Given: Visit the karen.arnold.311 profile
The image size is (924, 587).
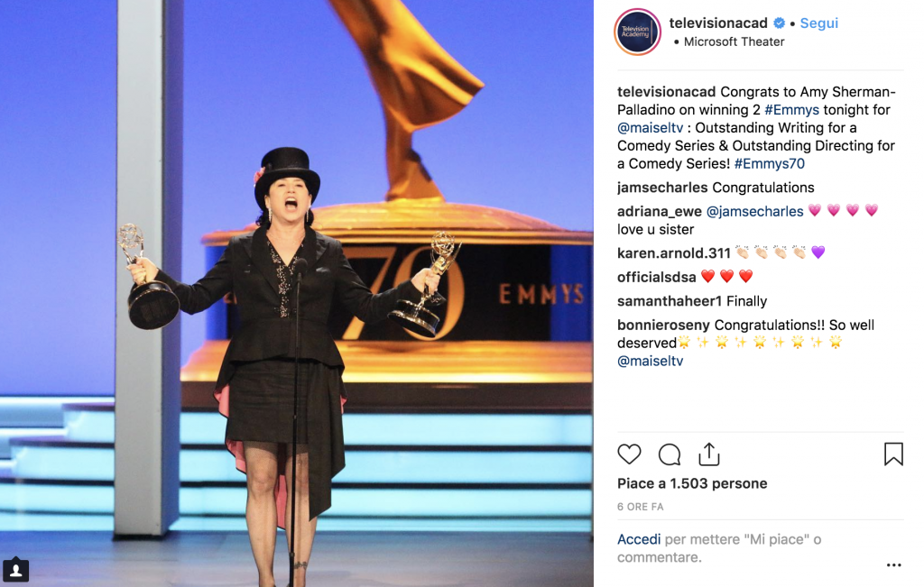Looking at the screenshot, I should click(673, 253).
